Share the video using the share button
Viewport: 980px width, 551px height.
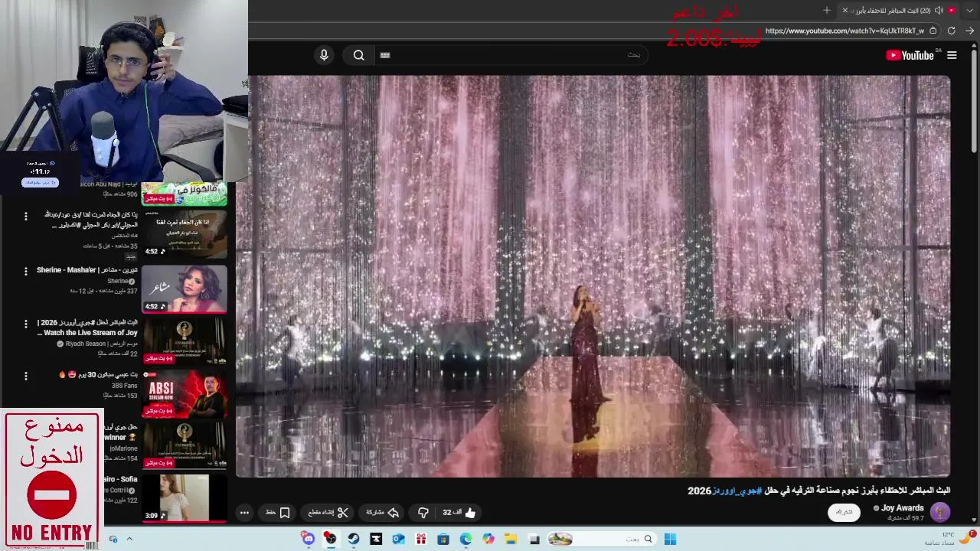pyautogui.click(x=383, y=513)
